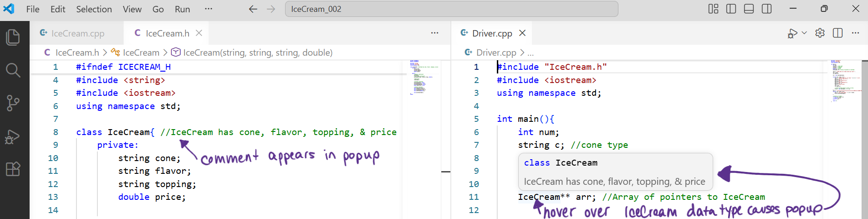Open the Run and Debug view
The image size is (868, 219).
click(x=13, y=136)
